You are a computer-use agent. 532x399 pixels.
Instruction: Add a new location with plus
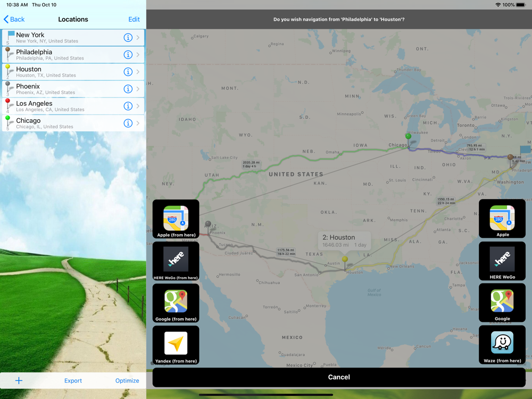tap(19, 380)
